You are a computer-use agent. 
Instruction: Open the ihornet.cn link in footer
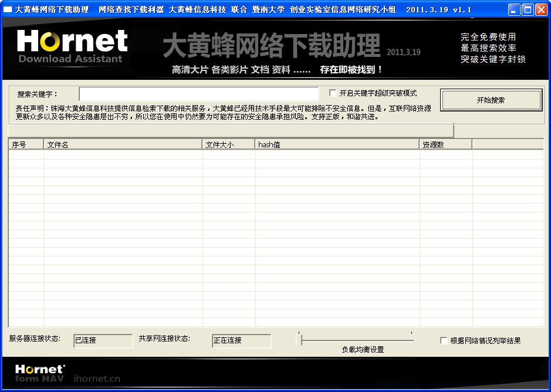97,379
